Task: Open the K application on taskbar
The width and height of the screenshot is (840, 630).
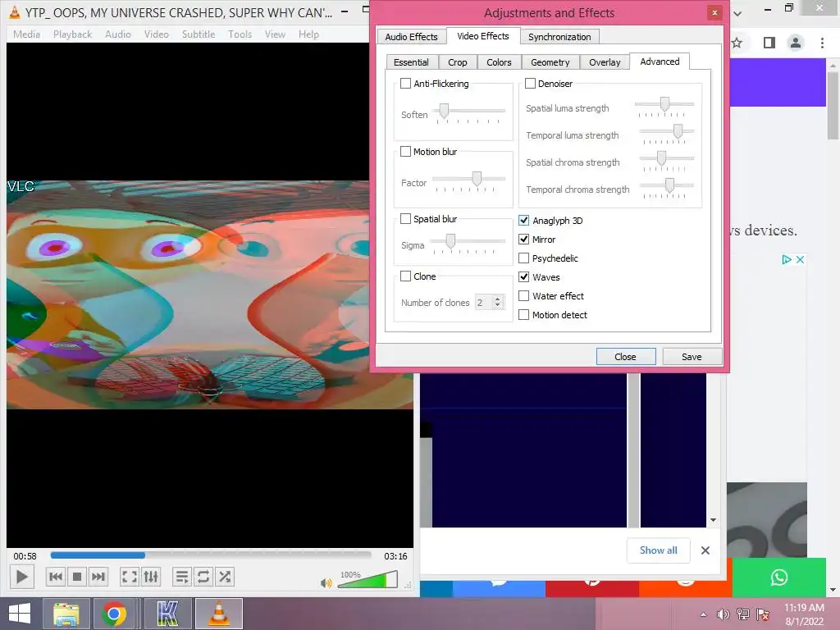Action: pos(167,614)
